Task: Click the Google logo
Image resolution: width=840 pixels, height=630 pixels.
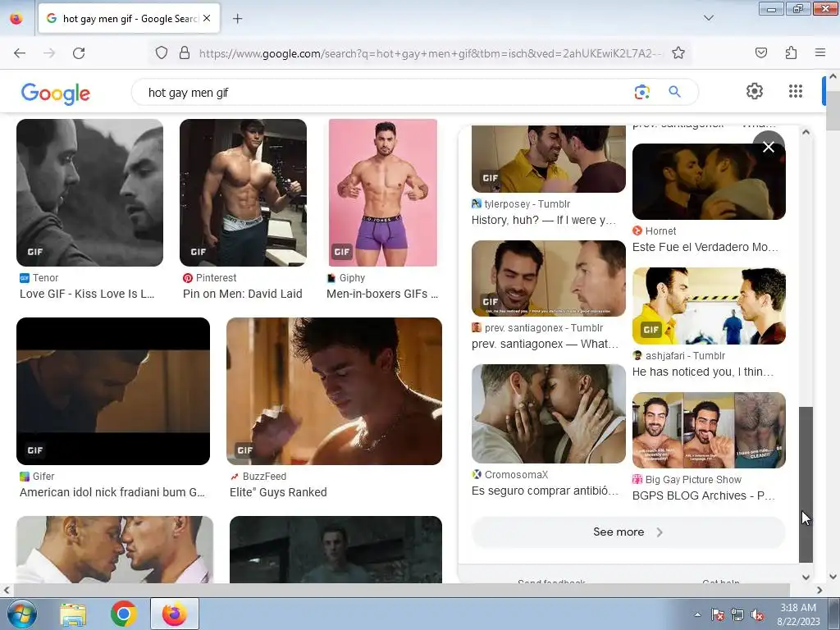Action: pyautogui.click(x=56, y=94)
